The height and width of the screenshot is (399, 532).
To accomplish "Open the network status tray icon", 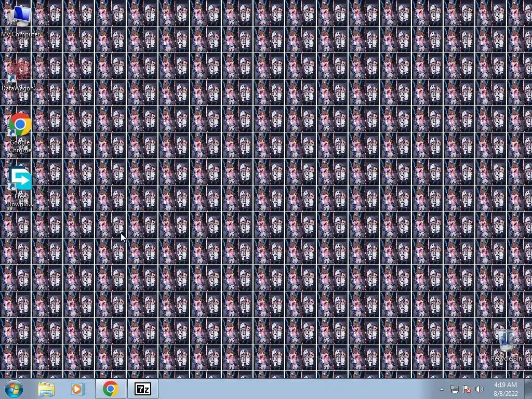I will click(x=454, y=389).
